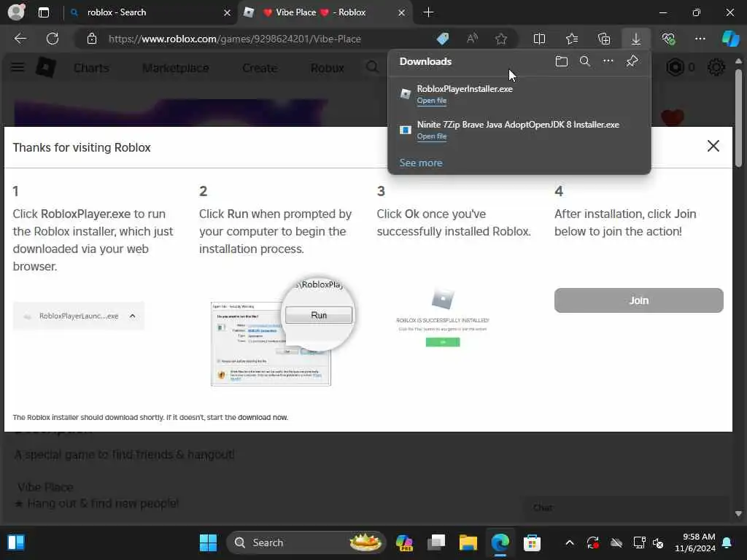Toggle the Downloads toolbar button

[x=636, y=39]
